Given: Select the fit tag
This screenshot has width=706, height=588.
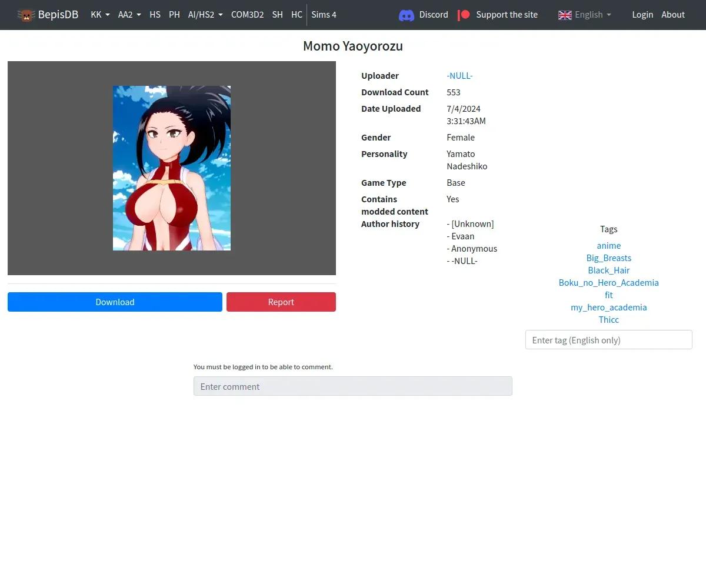Looking at the screenshot, I should pos(609,295).
